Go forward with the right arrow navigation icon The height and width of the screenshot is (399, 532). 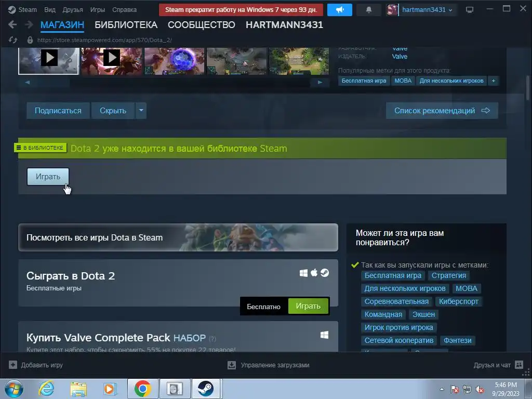[x=29, y=24]
